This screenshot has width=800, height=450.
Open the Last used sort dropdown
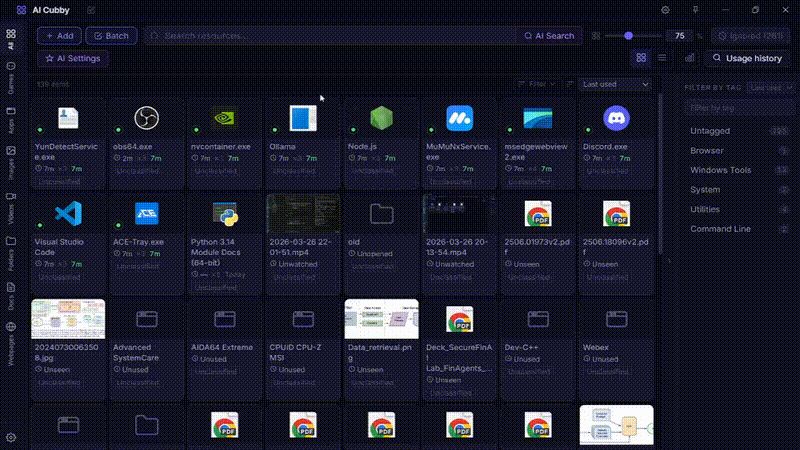[615, 84]
